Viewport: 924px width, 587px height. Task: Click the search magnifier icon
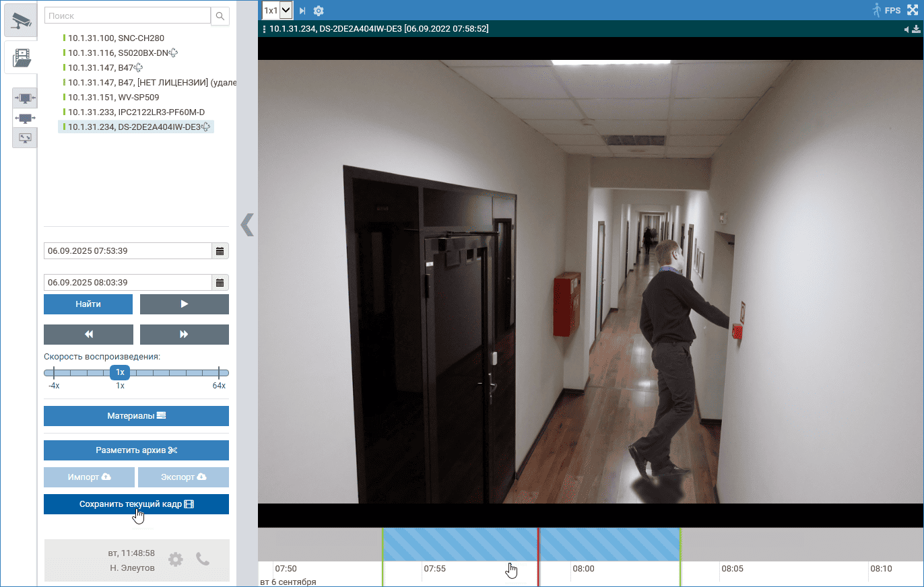point(220,16)
